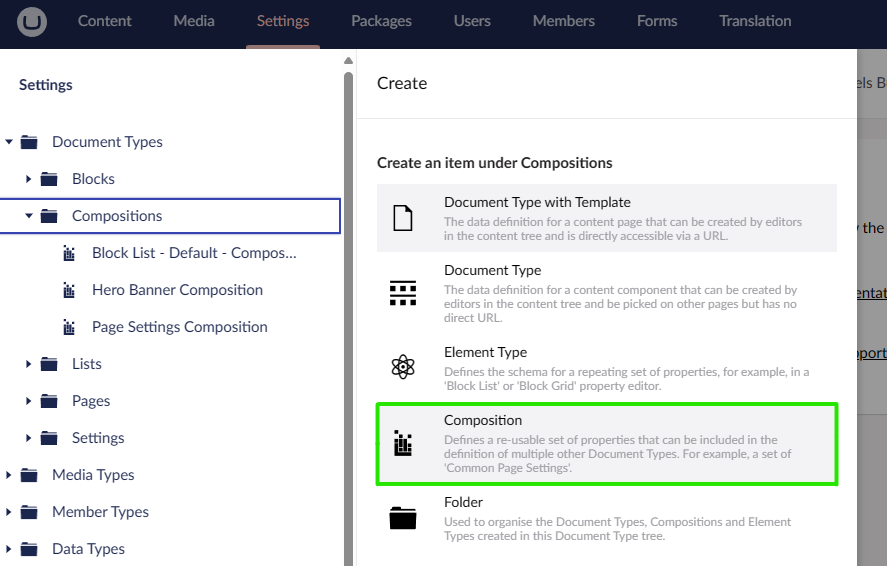Image resolution: width=887 pixels, height=566 pixels.
Task: Click the Compositions folder icon
Action: (49, 215)
